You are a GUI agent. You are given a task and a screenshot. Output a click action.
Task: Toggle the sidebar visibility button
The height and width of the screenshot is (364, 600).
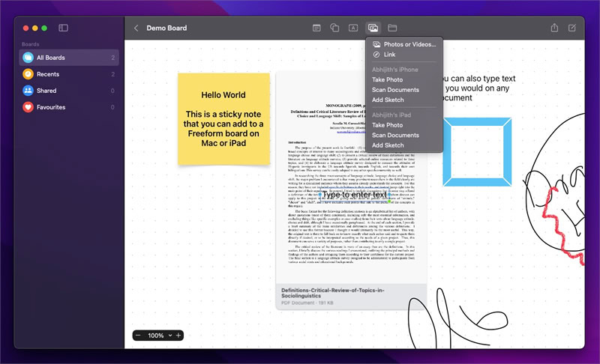pos(63,28)
